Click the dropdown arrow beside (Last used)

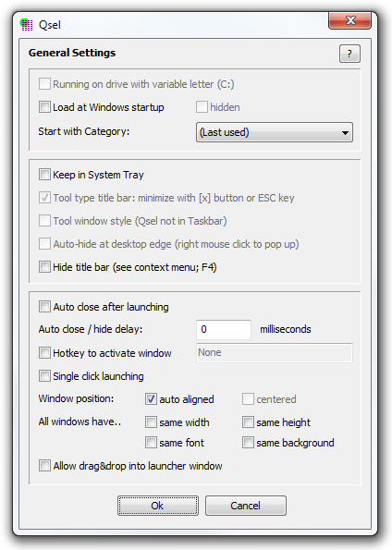(345, 132)
